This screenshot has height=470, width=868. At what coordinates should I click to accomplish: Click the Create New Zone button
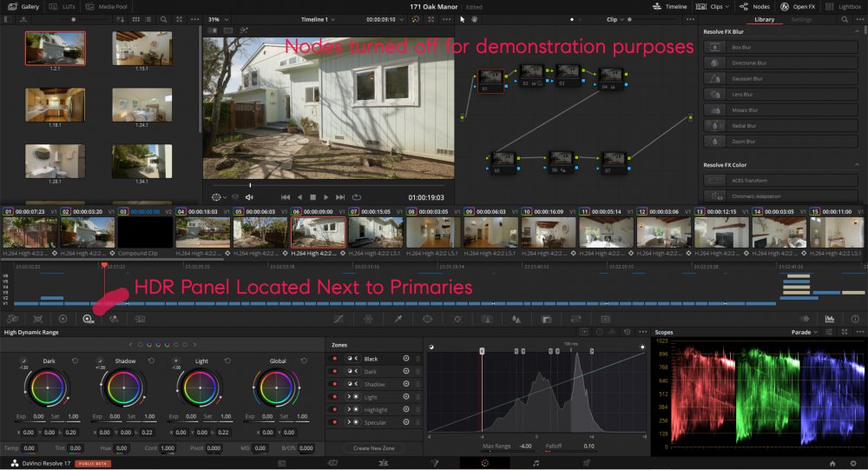(373, 447)
